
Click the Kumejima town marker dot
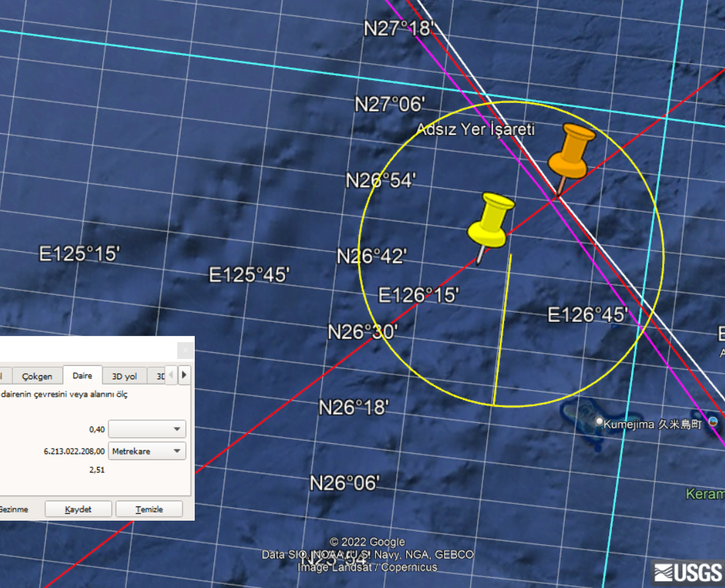click(x=599, y=421)
